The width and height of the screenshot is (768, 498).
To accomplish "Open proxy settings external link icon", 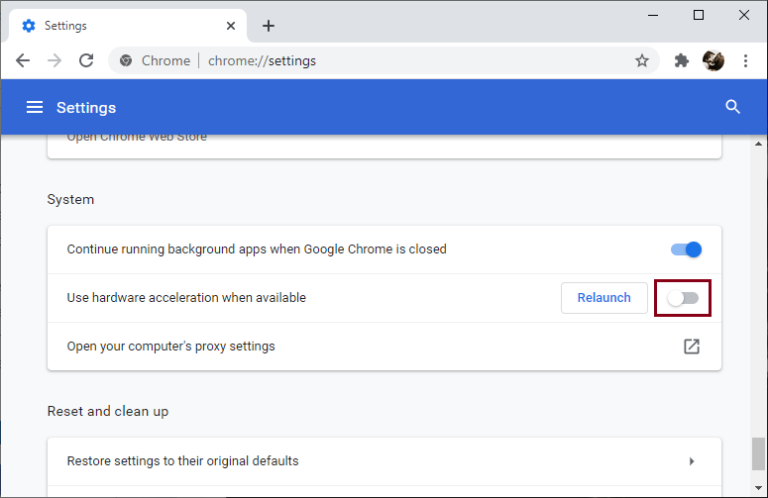I will [691, 346].
